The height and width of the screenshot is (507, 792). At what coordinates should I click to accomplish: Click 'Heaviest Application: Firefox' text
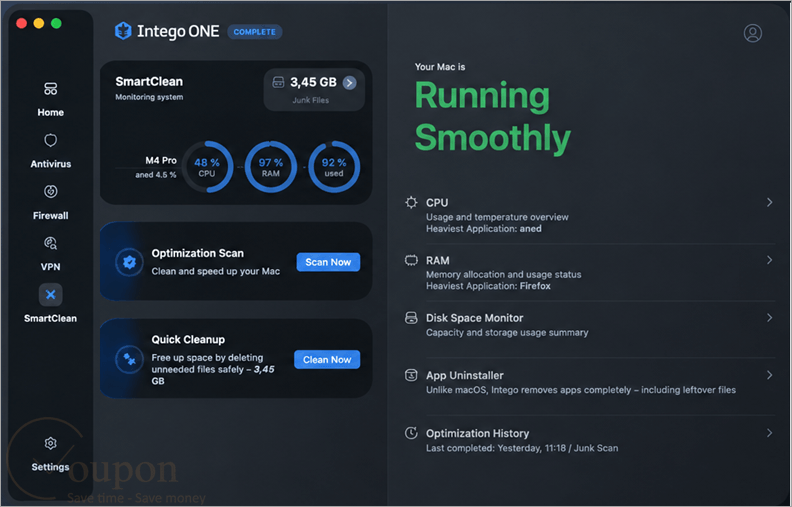(488, 286)
